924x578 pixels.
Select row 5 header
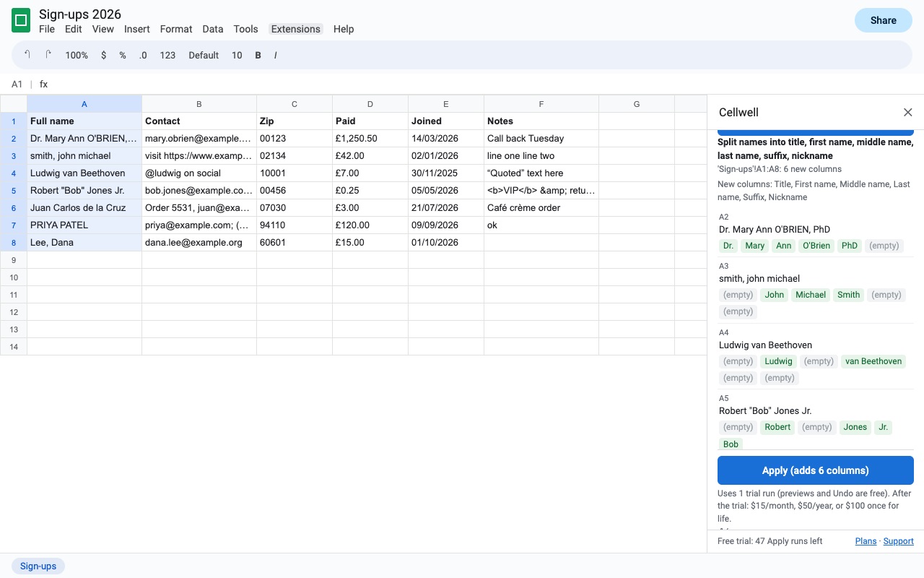tap(14, 191)
